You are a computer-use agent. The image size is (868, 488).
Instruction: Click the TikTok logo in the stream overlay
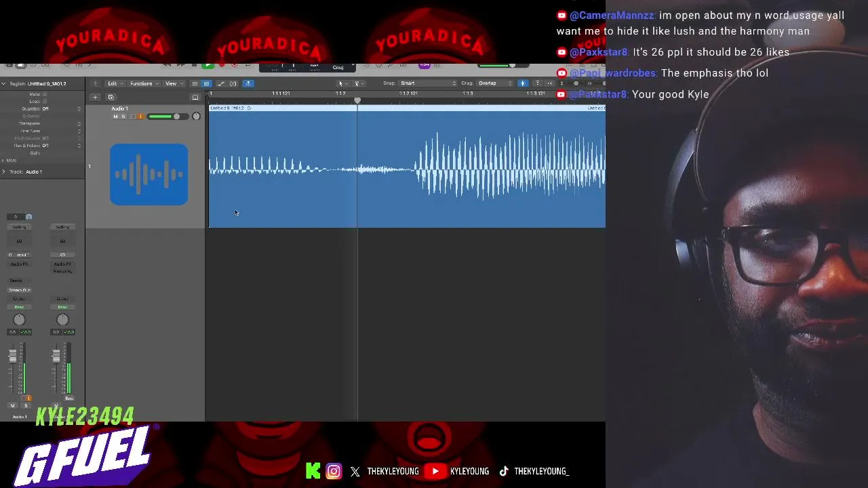click(x=504, y=471)
